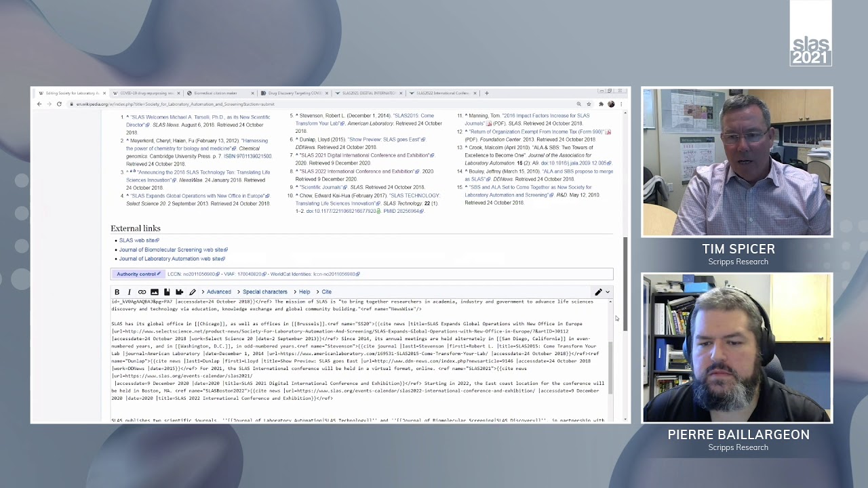Viewport: 868px width, 488px height.
Task: Open a new browser tab
Action: pyautogui.click(x=486, y=93)
